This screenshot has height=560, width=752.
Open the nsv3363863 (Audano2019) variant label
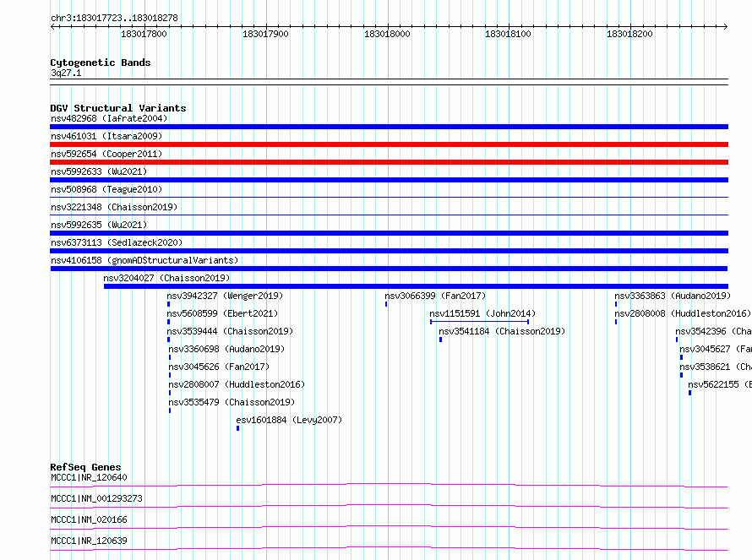673,296
